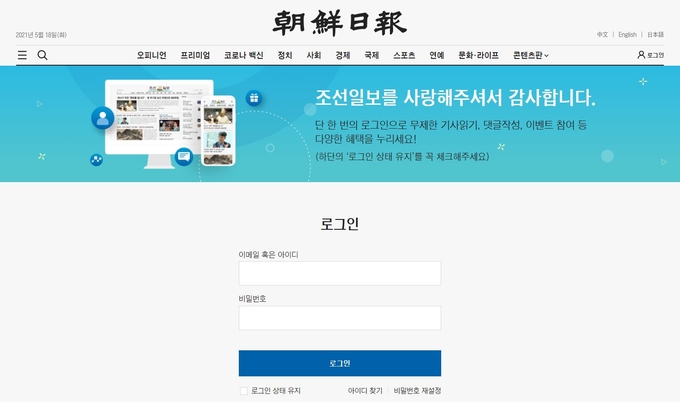Click the blue 로그인 button
Screen dimensions: 680x402
340,363
